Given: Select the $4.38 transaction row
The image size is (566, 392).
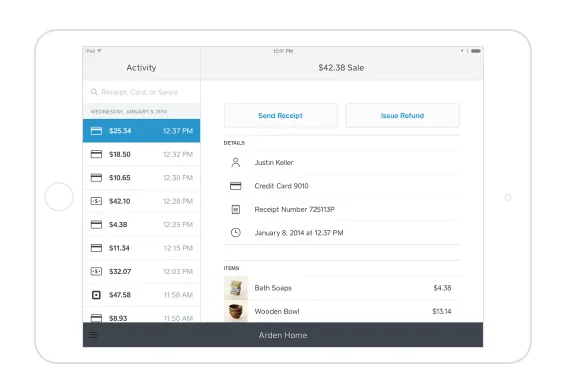Looking at the screenshot, I should coord(142,225).
